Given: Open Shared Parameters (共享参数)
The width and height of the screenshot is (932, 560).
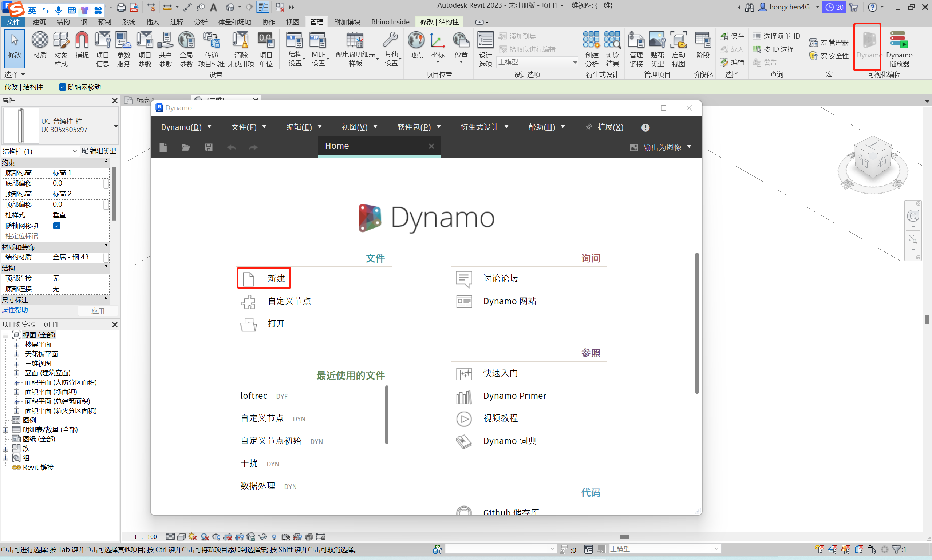Looking at the screenshot, I should point(165,49).
